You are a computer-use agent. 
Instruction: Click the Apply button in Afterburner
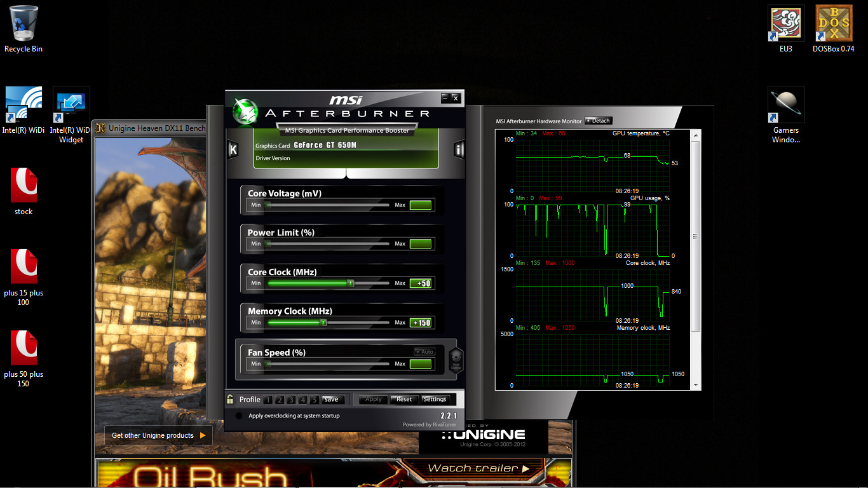(x=374, y=400)
